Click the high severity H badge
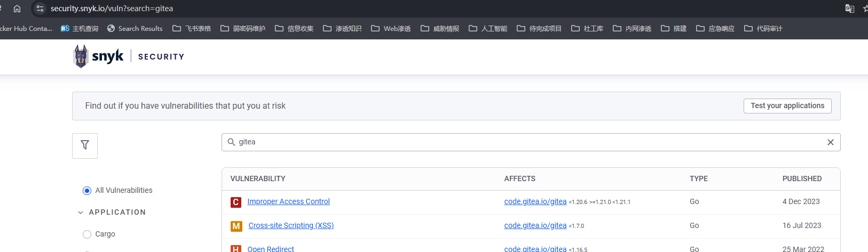Viewport: 868px width, 252px height. pyautogui.click(x=236, y=249)
